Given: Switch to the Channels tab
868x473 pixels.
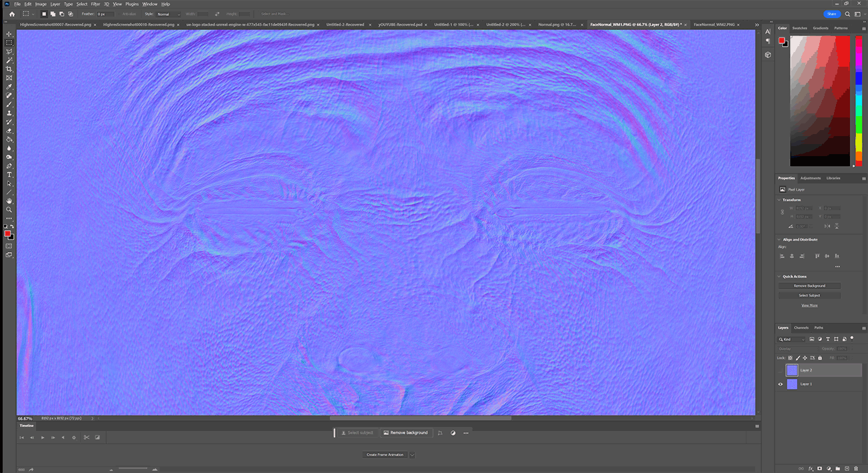Looking at the screenshot, I should coord(801,328).
